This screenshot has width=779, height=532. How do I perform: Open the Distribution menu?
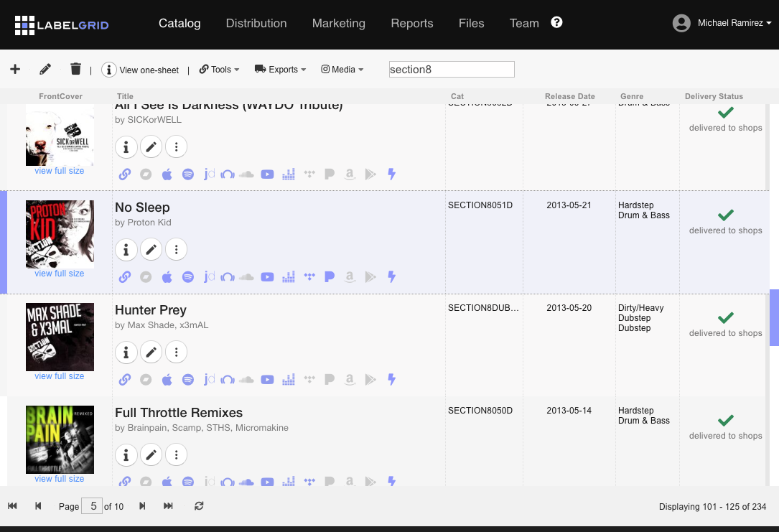[x=256, y=24]
